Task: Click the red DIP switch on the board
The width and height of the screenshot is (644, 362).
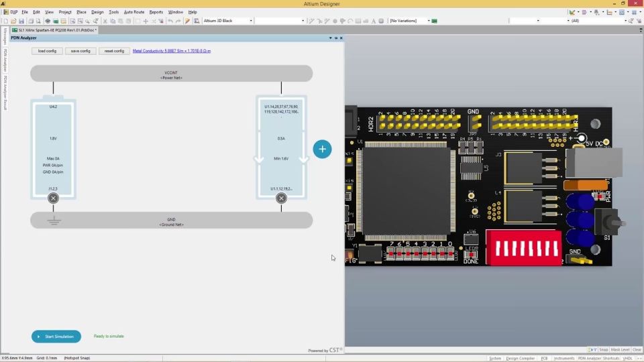Action: (x=524, y=247)
